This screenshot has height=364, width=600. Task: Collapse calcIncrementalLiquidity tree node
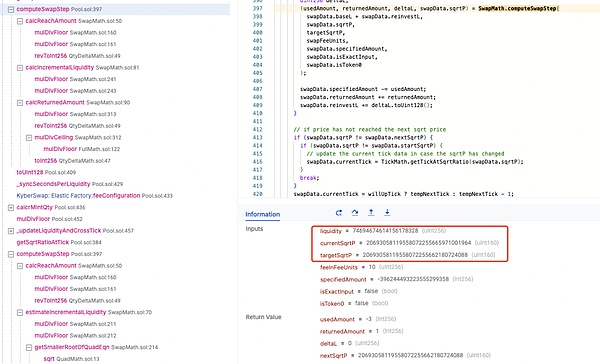pyautogui.click(x=20, y=68)
